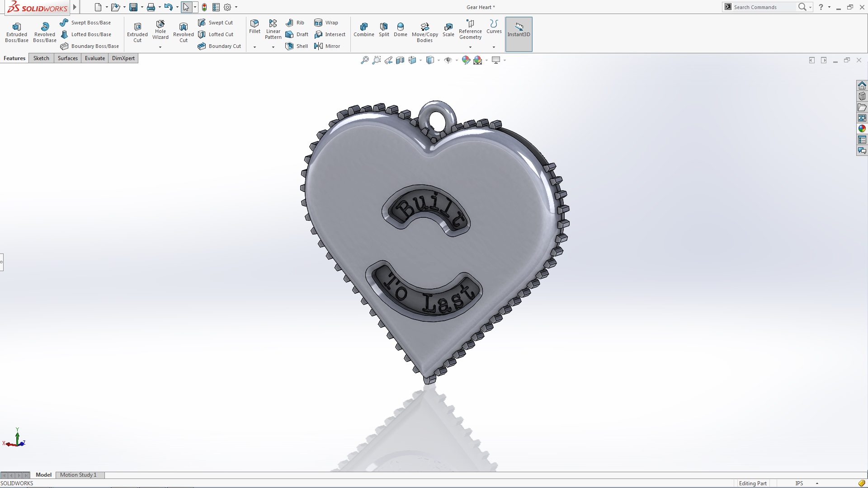Image resolution: width=868 pixels, height=488 pixels.
Task: Select the Shell feature tool
Action: click(296, 46)
